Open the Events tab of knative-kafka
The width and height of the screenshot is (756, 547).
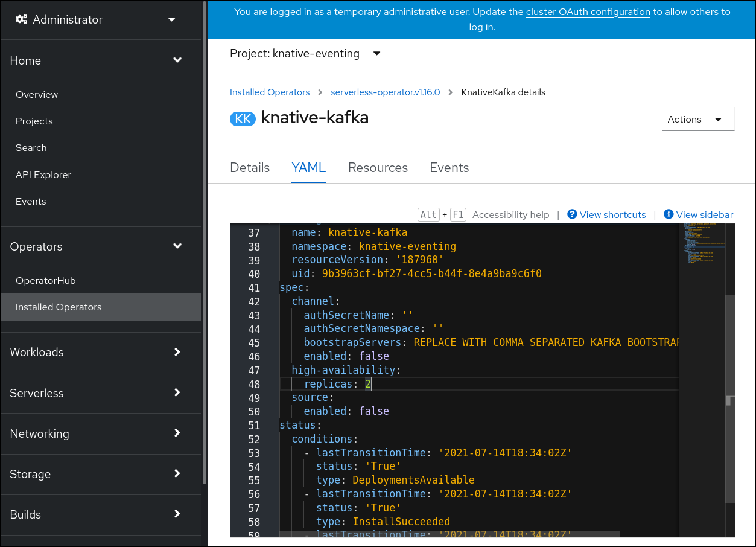click(449, 168)
